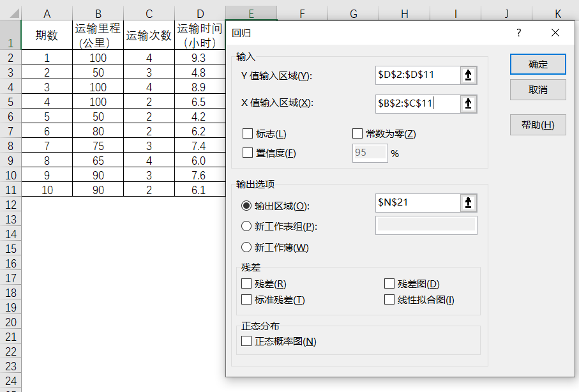This screenshot has width=579, height=392.
Task: Select the 输出区域(O) radio button
Action: coord(246,206)
